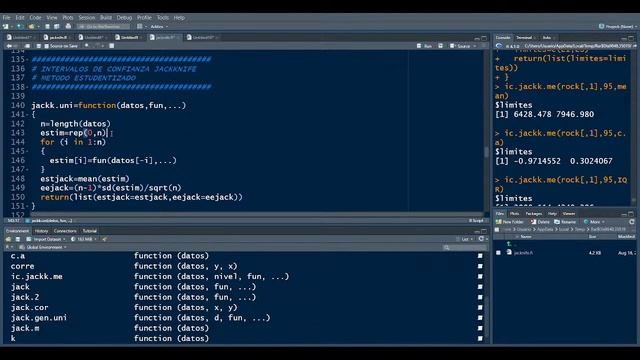The width and height of the screenshot is (640, 360).
Task: Click the Rename button in Files pane
Action: point(565,222)
